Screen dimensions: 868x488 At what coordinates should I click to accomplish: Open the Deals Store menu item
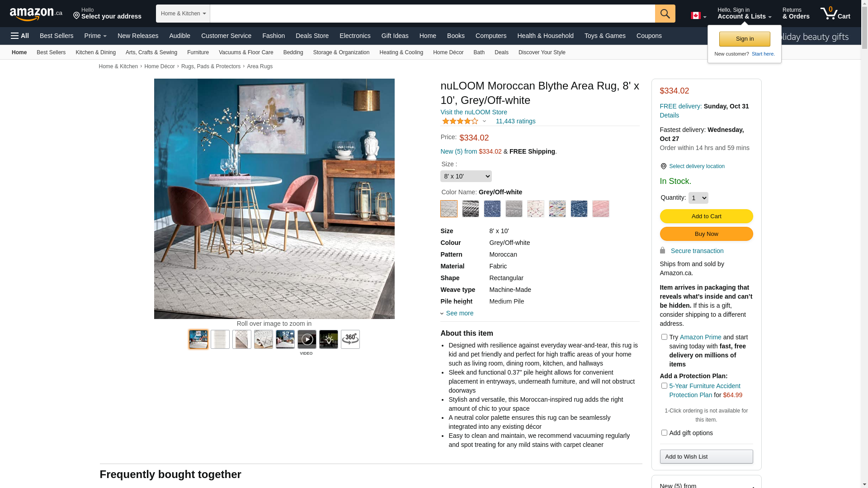(312, 36)
